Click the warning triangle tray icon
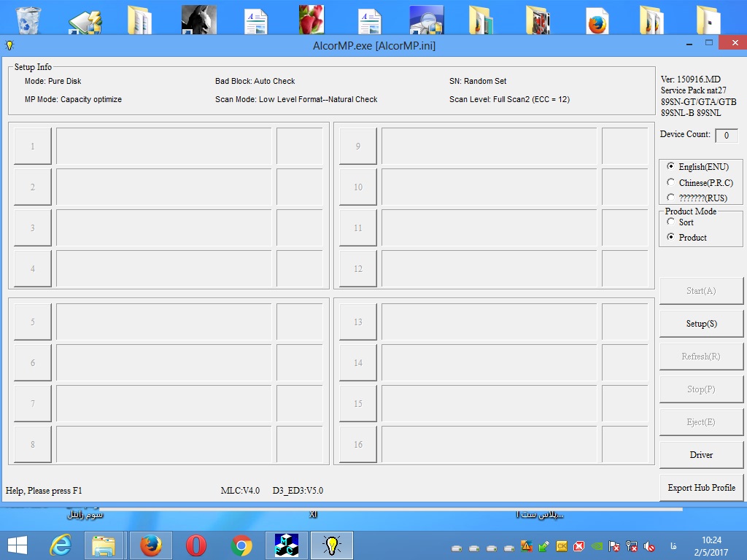 coord(527,546)
